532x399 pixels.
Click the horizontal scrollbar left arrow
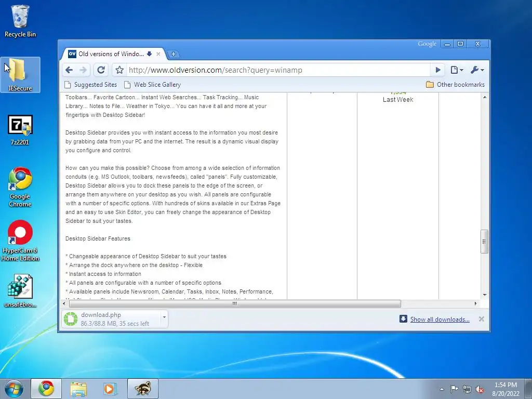pyautogui.click(x=64, y=303)
